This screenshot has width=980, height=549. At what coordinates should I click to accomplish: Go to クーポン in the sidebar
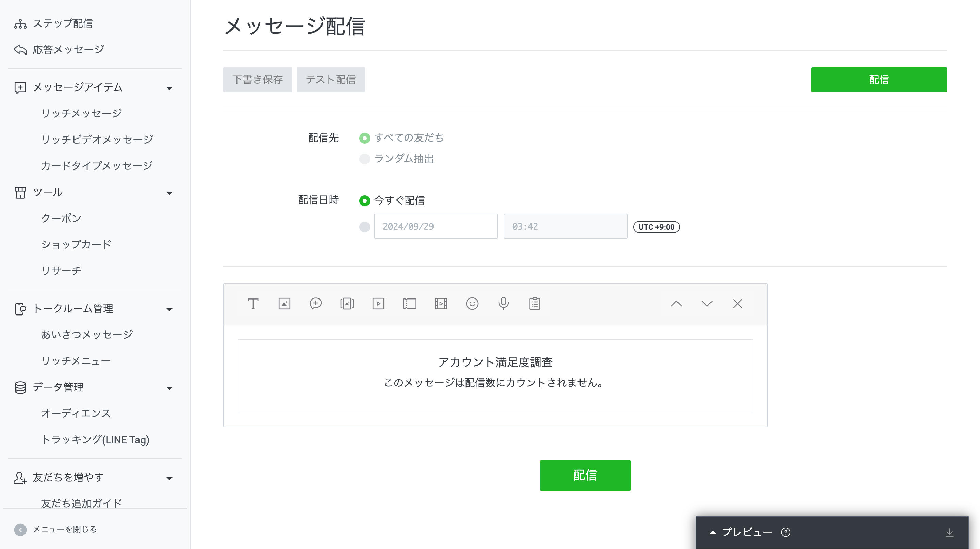click(x=61, y=218)
